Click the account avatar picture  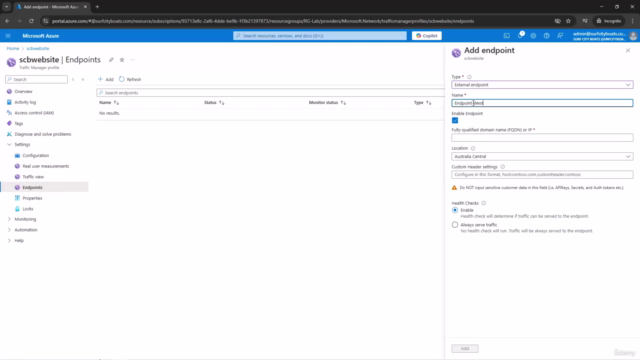pyautogui.click(x=633, y=36)
